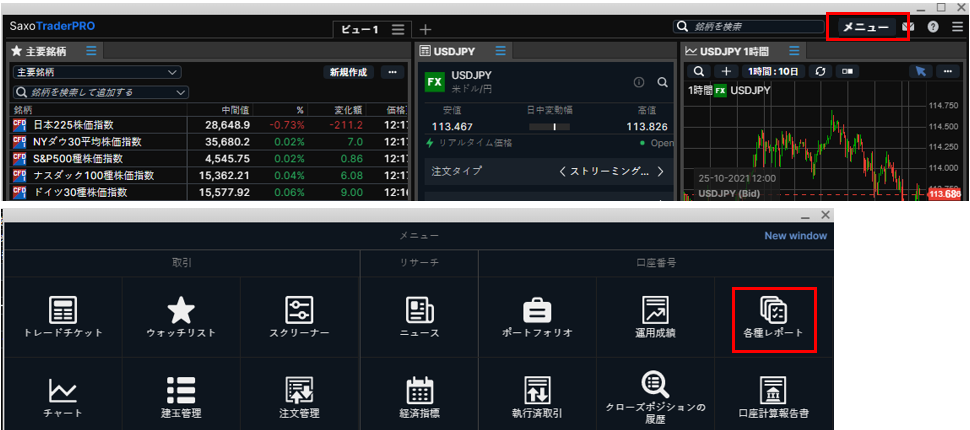The height and width of the screenshot is (430, 970).
Task: Close the メニュー popup window
Action: pos(825,215)
